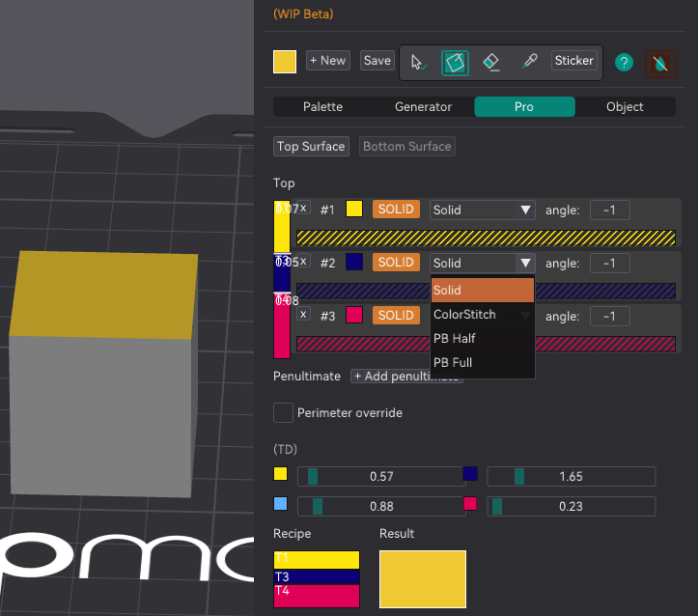Click the light blue TD filament swatch
The height and width of the screenshot is (616, 698).
(280, 504)
